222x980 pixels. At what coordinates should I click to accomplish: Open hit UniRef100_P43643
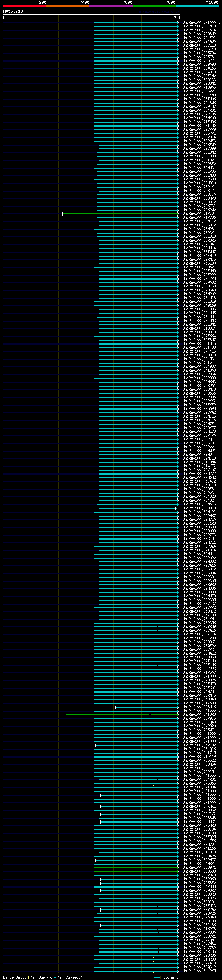click(x=199, y=290)
